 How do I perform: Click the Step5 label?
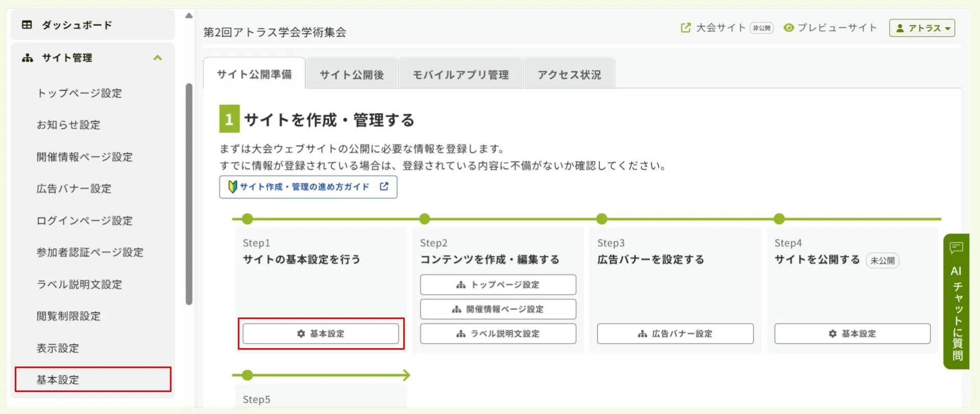click(x=257, y=399)
